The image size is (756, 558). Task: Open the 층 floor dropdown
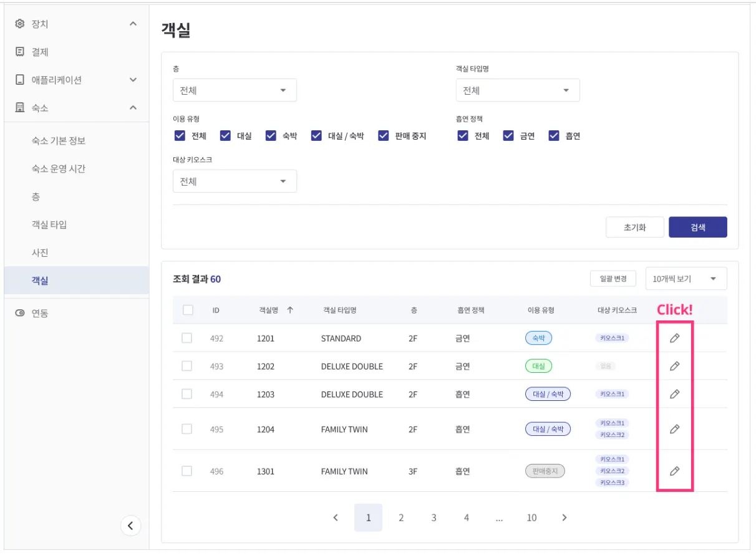pyautogui.click(x=235, y=90)
